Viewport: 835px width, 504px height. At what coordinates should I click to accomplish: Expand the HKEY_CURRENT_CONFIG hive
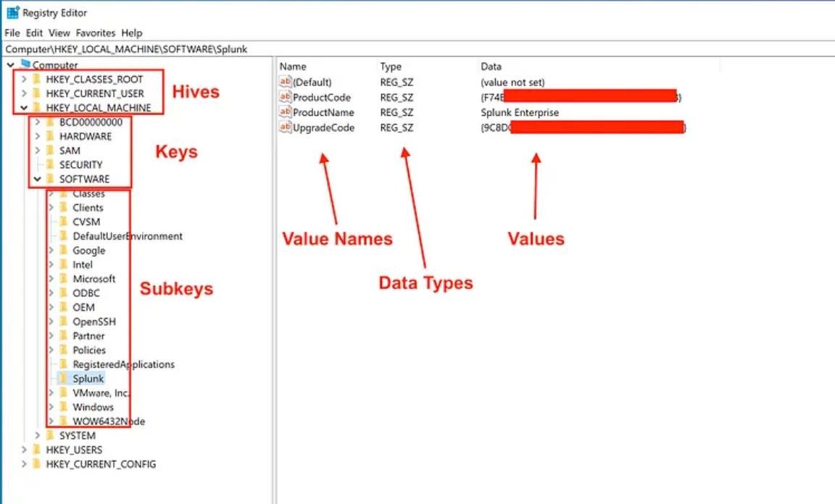coord(24,464)
